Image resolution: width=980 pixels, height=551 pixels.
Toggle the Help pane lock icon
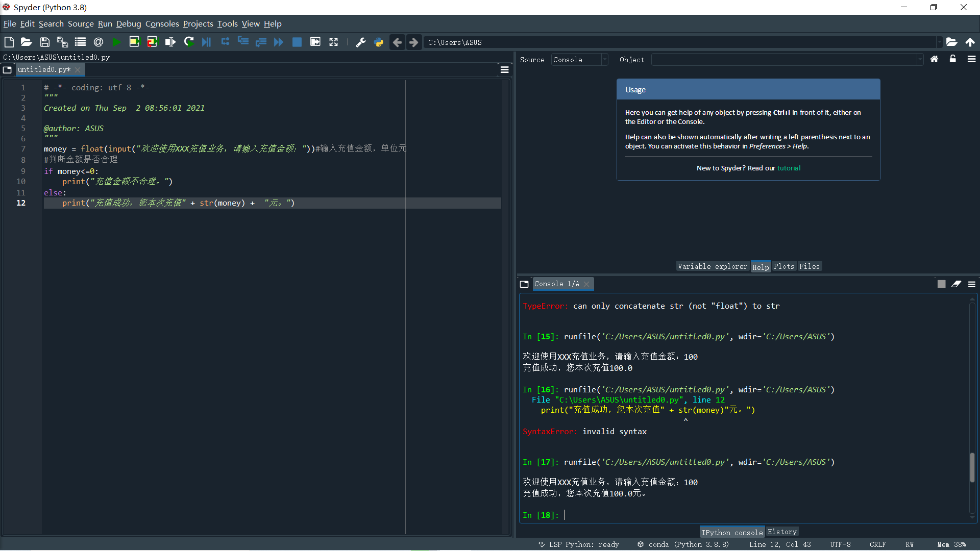tap(952, 59)
